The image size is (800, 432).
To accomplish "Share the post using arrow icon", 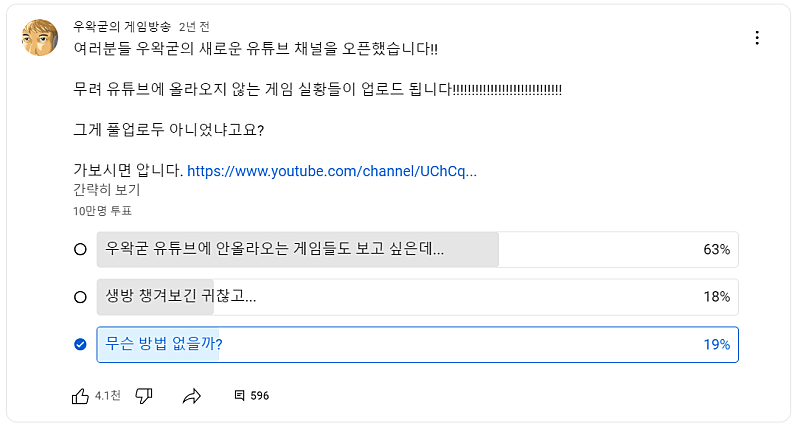I will coord(192,396).
